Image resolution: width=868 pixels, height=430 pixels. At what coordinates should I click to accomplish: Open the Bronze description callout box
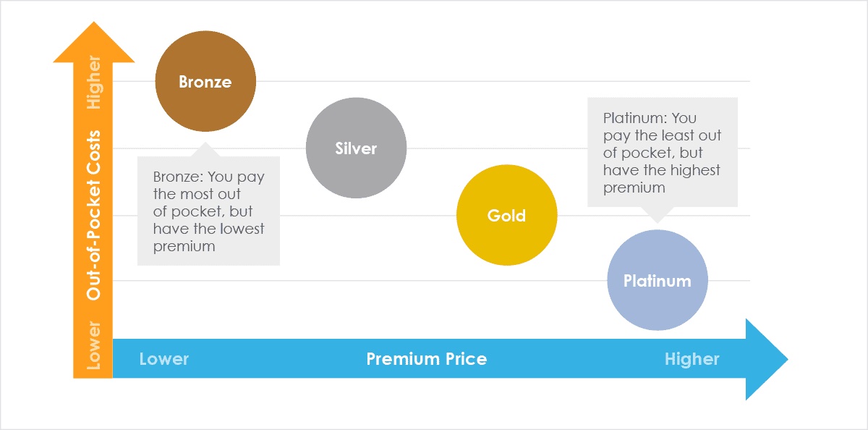pyautogui.click(x=208, y=211)
